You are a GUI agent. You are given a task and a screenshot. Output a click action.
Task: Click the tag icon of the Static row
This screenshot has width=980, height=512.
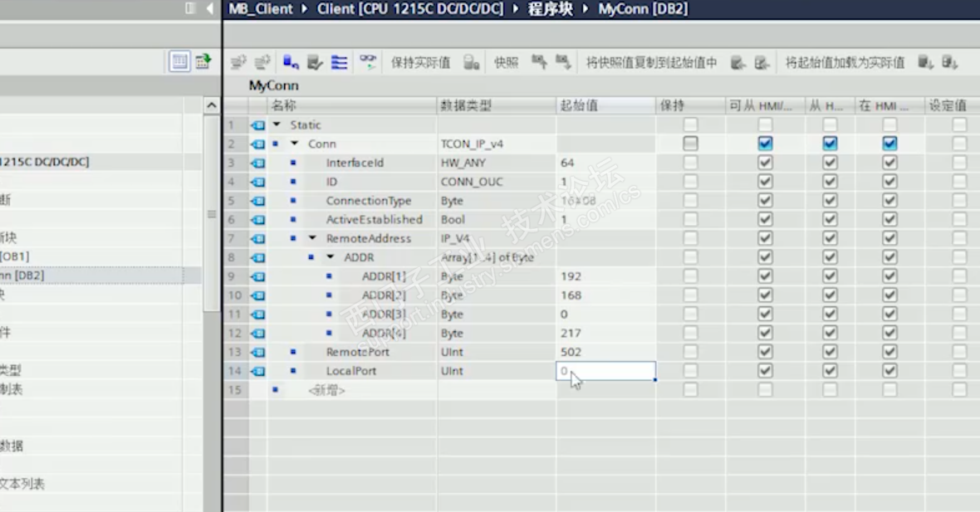click(x=257, y=124)
